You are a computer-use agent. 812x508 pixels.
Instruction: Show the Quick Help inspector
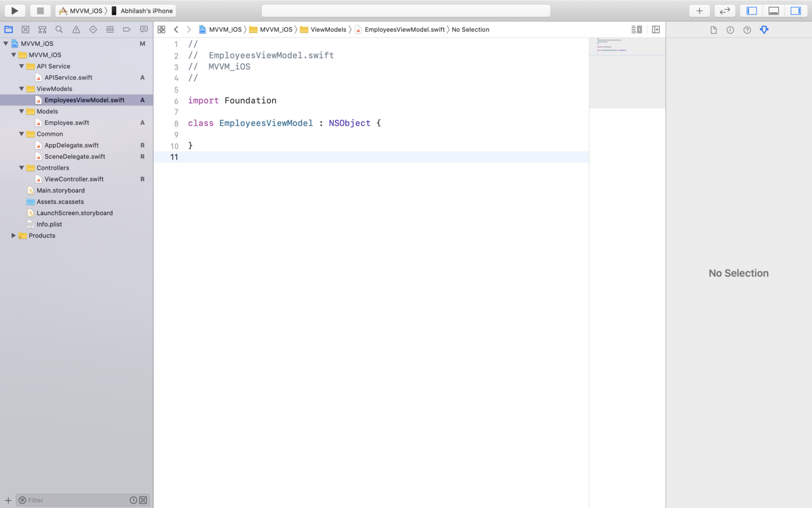(x=747, y=30)
